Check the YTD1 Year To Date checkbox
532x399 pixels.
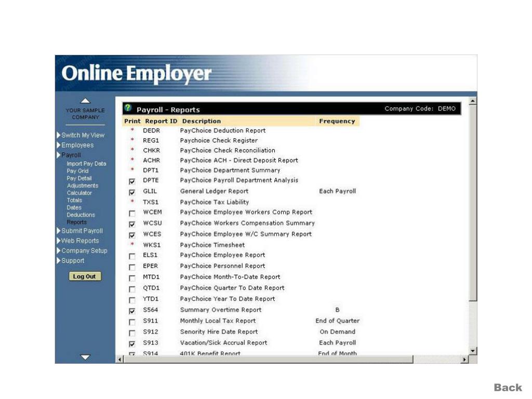(x=132, y=300)
